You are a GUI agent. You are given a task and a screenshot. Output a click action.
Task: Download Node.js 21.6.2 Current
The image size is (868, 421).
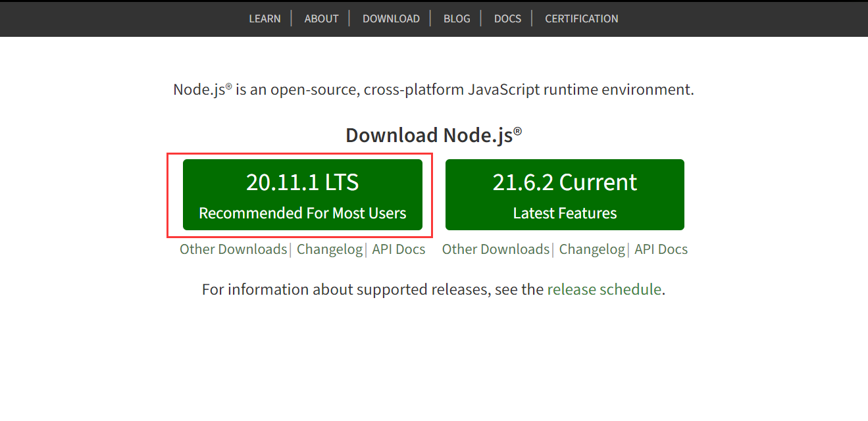click(x=565, y=195)
